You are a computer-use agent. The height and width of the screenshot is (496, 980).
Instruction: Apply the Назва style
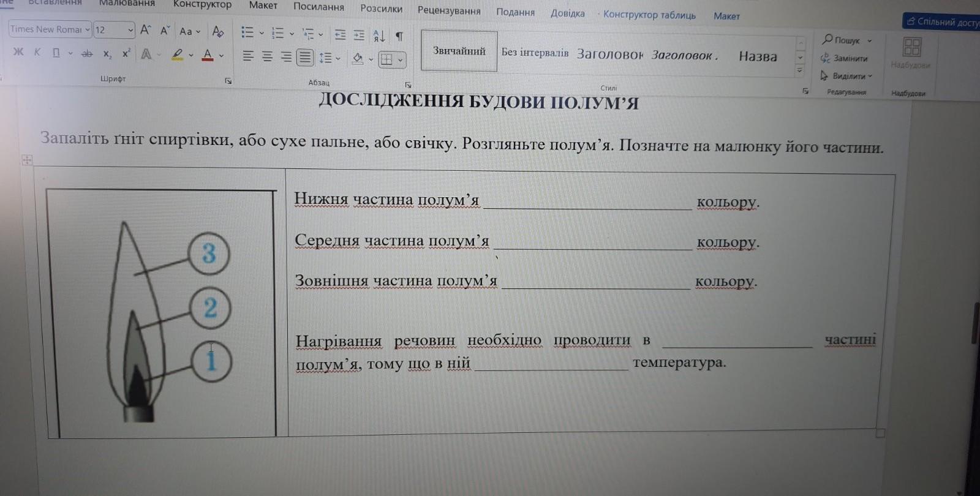(758, 56)
